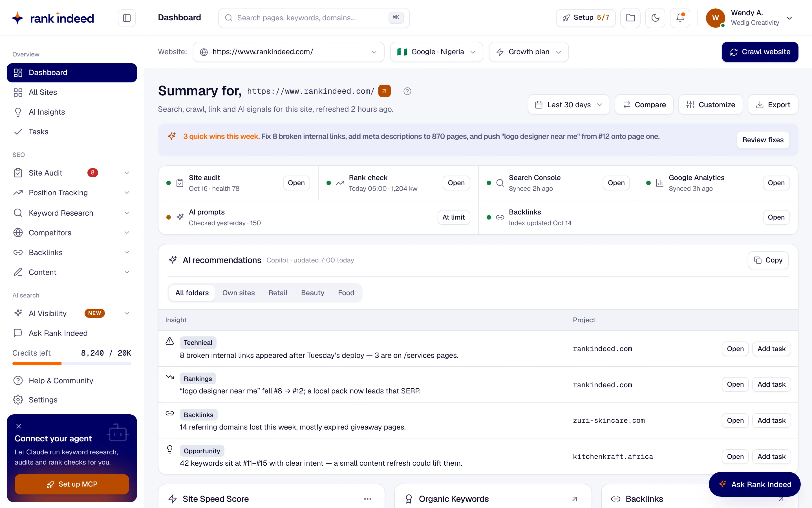This screenshot has width=812, height=508.
Task: Expand Keyword Research submenu
Action: (x=127, y=213)
